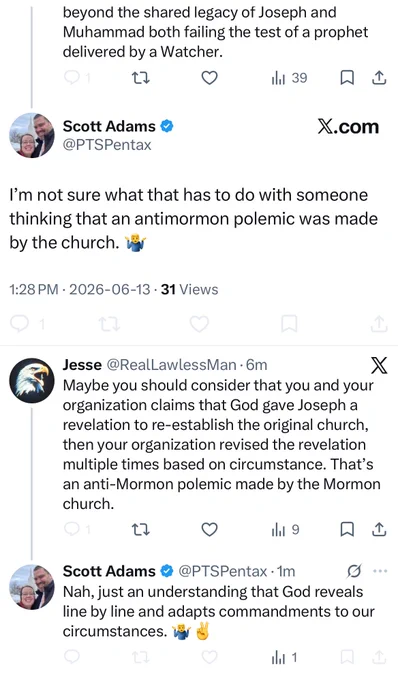The width and height of the screenshot is (398, 680).
Task: Repost the main tweet with 31 Views
Action: click(108, 324)
